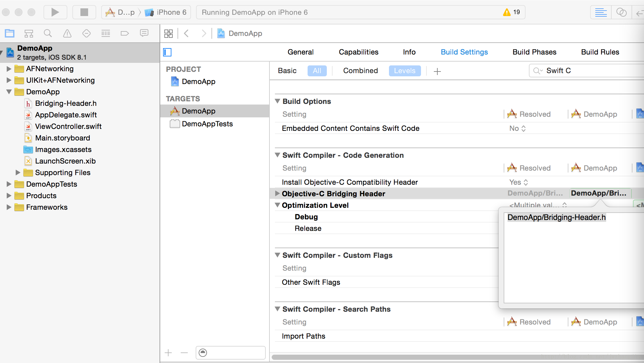
Task: Edit the DemoApp/Bridging-Header.h path text
Action: click(557, 217)
